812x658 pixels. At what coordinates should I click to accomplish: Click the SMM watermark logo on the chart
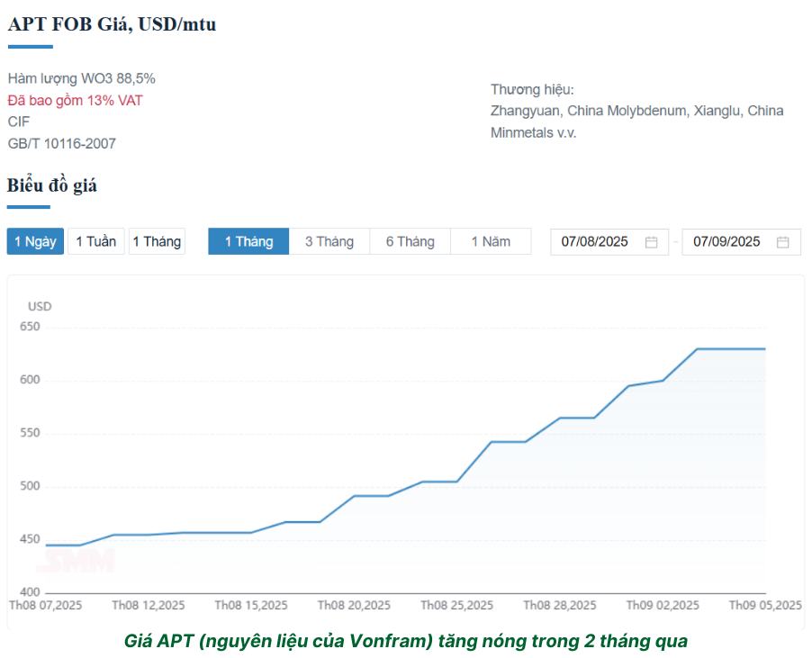[x=76, y=562]
